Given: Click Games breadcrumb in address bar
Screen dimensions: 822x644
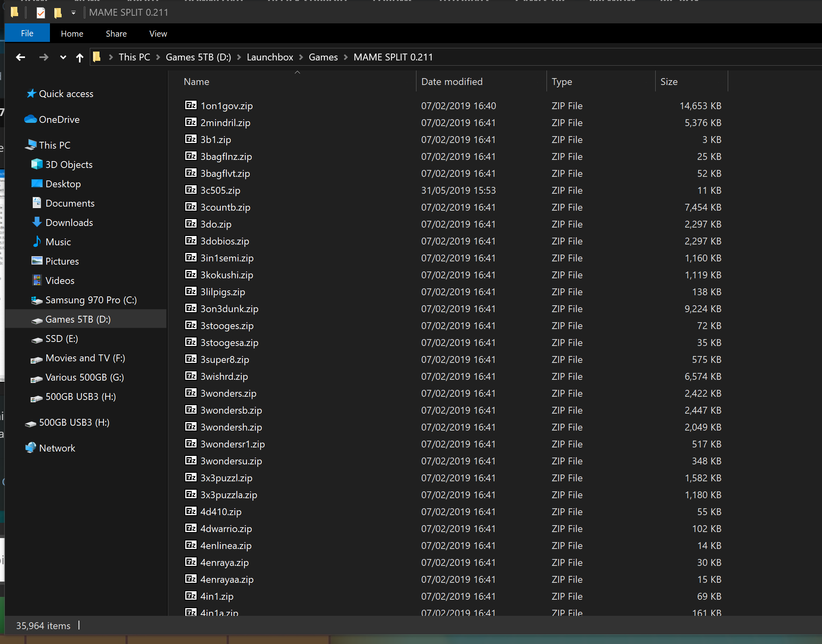Looking at the screenshot, I should (323, 57).
